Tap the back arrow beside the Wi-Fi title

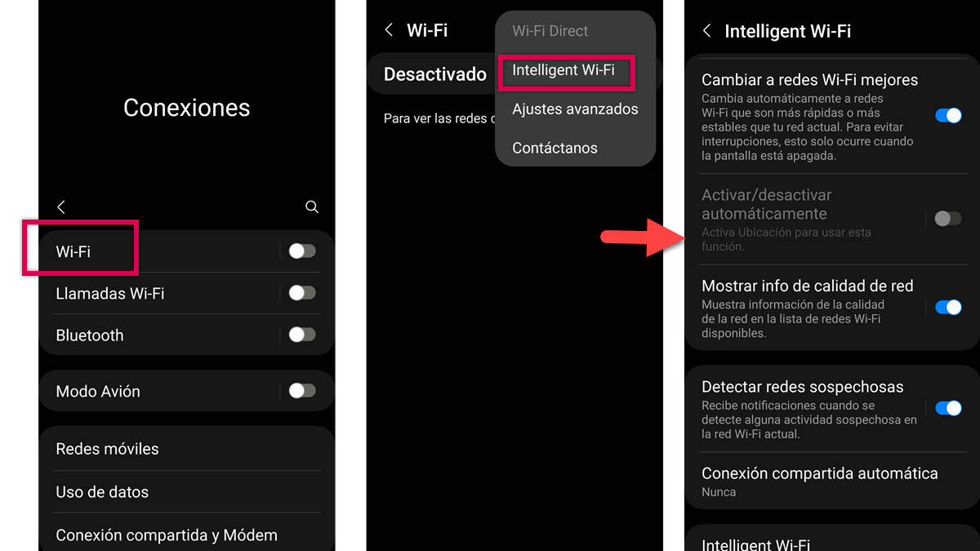(389, 30)
